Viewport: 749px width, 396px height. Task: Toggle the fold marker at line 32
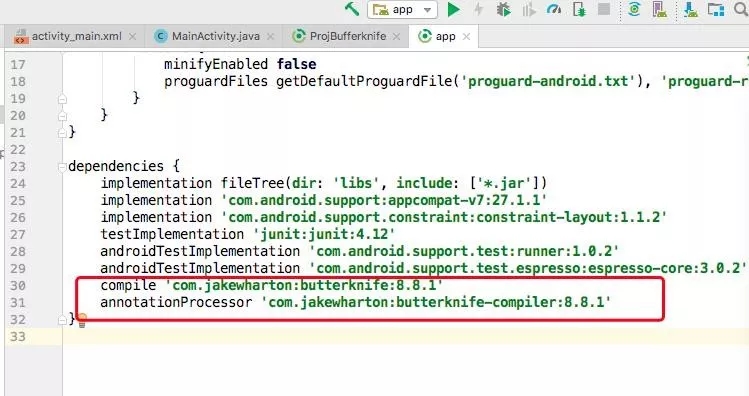click(62, 320)
